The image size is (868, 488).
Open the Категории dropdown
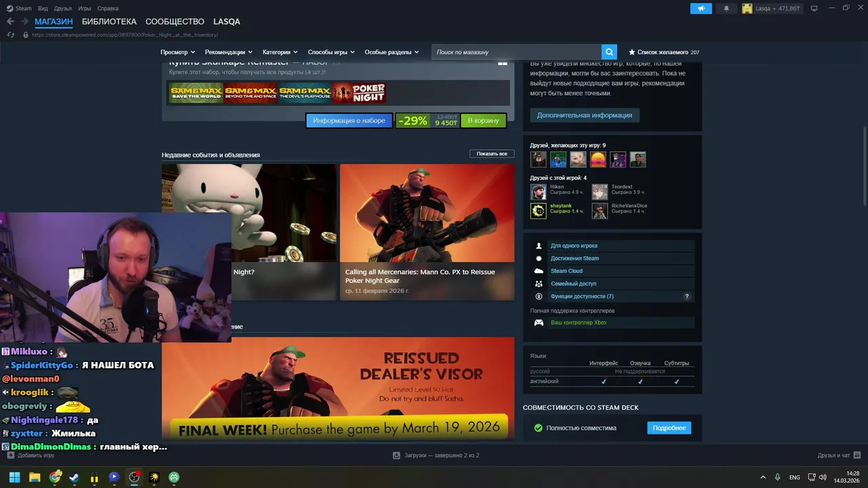[x=280, y=52]
